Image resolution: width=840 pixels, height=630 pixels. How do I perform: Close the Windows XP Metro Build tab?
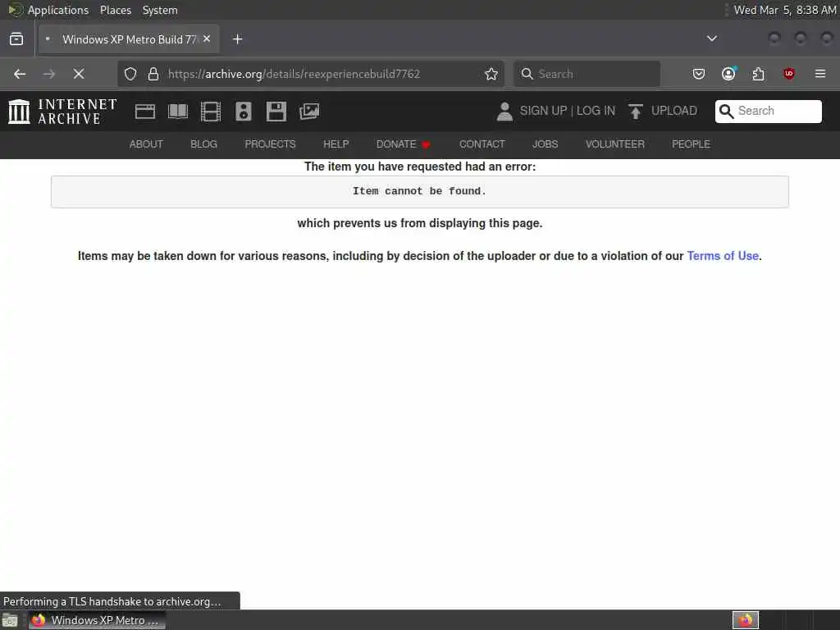tap(207, 39)
